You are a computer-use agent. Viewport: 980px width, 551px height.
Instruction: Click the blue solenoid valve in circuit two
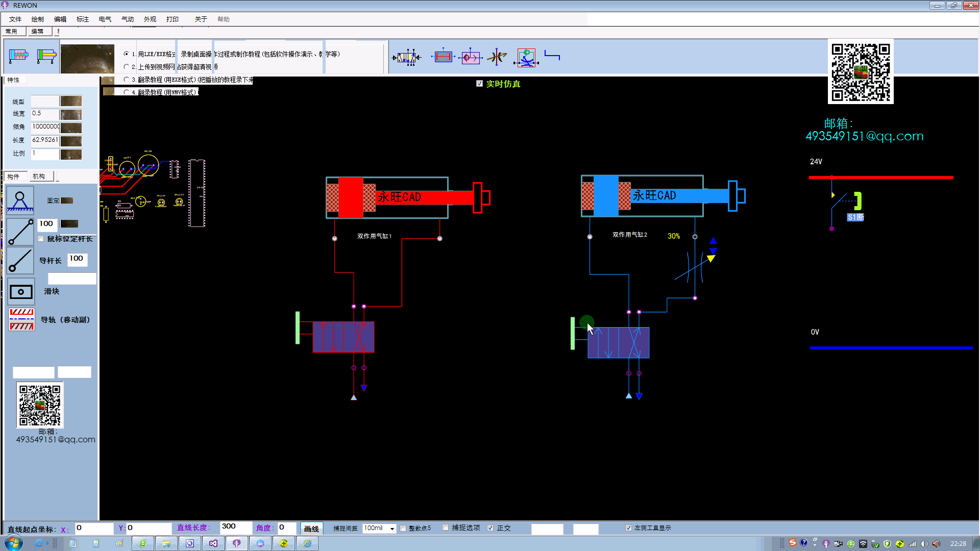[618, 342]
